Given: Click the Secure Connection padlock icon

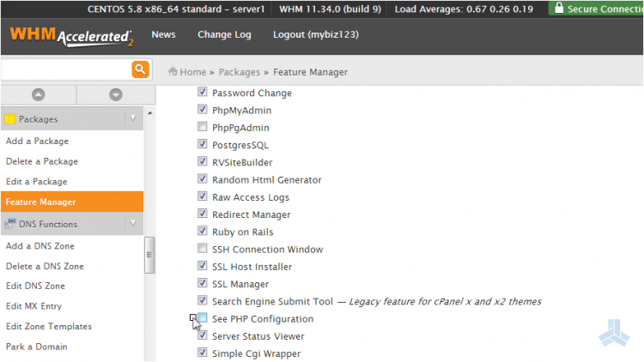Looking at the screenshot, I should [560, 9].
